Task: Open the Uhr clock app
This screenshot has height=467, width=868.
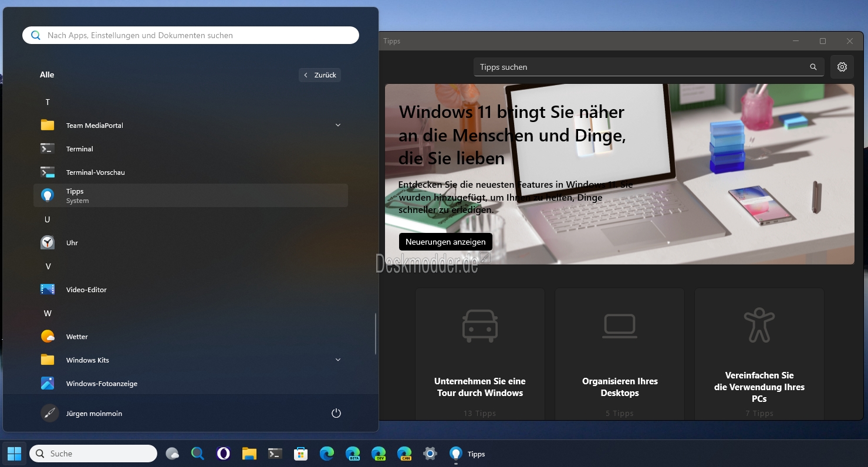Action: (191, 242)
